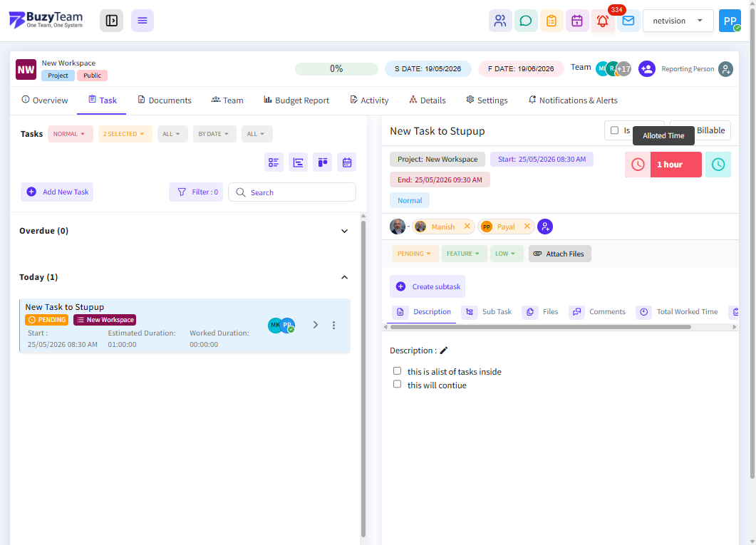Open the FEATURE type dropdown

[464, 254]
